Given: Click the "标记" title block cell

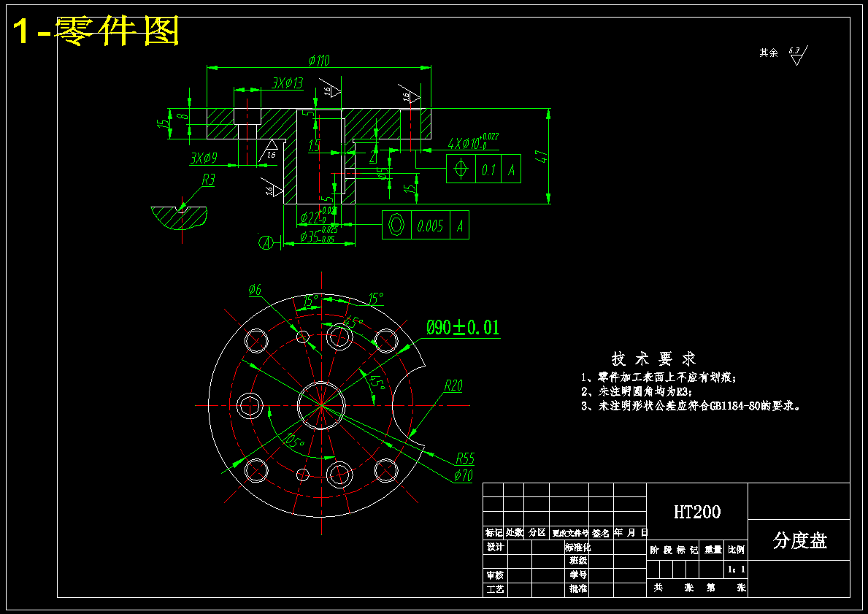Looking at the screenshot, I should coord(493,533).
